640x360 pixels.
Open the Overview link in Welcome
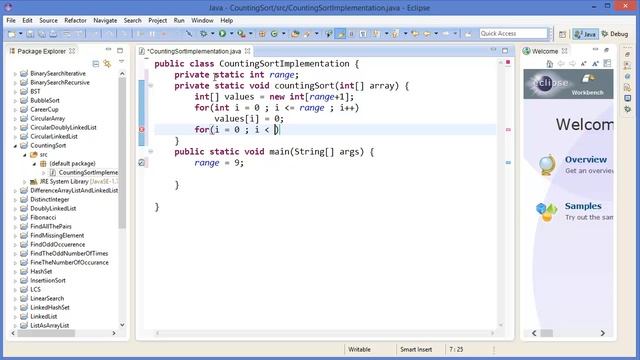click(x=586, y=160)
